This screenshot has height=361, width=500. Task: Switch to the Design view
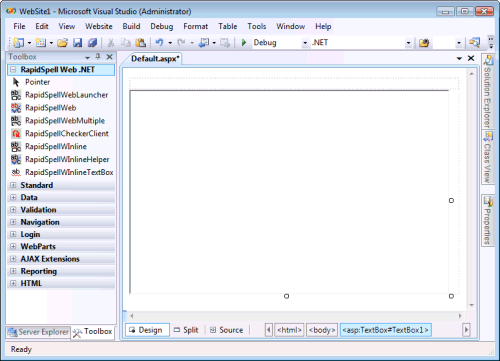pyautogui.click(x=147, y=330)
